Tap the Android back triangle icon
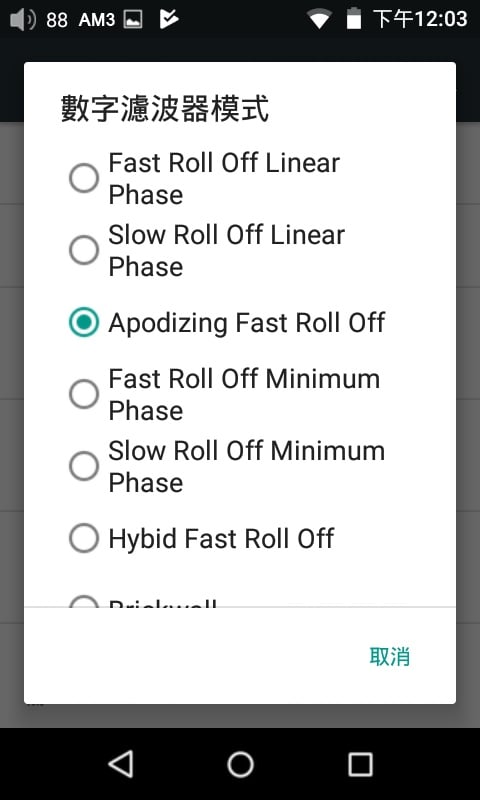The width and height of the screenshot is (480, 800). click(121, 764)
